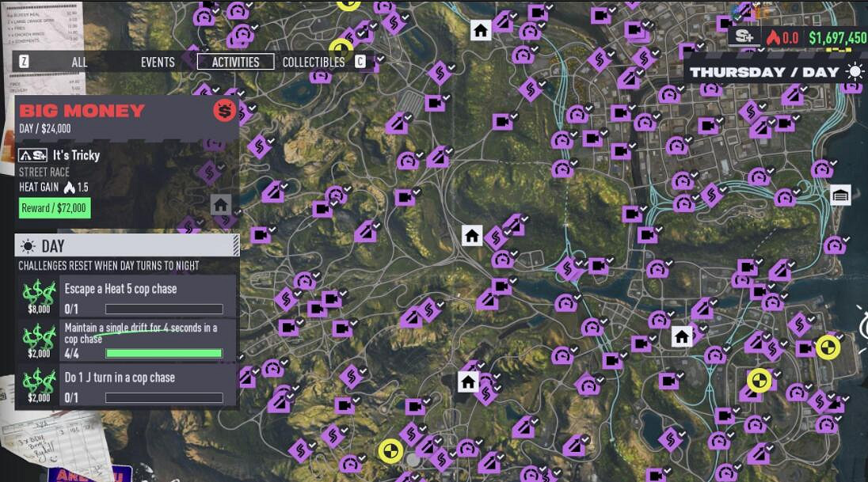
Task: Click the race class icon beside It's Tricky
Action: 34,156
